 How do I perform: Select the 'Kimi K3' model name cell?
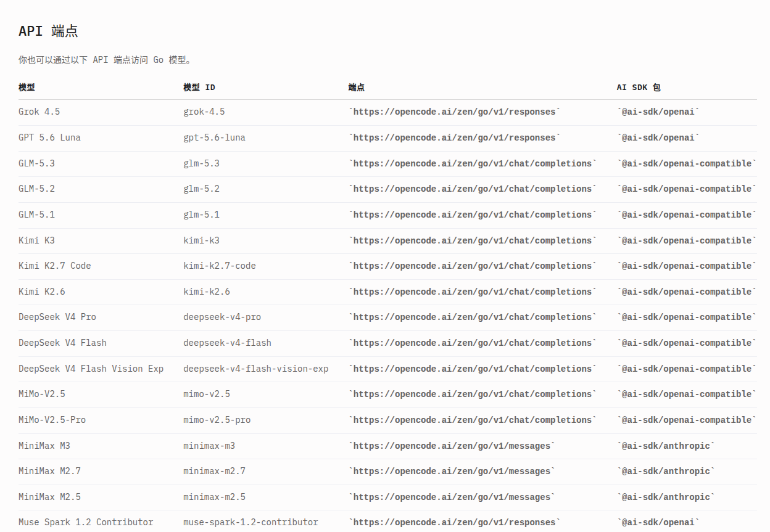[x=36, y=240]
